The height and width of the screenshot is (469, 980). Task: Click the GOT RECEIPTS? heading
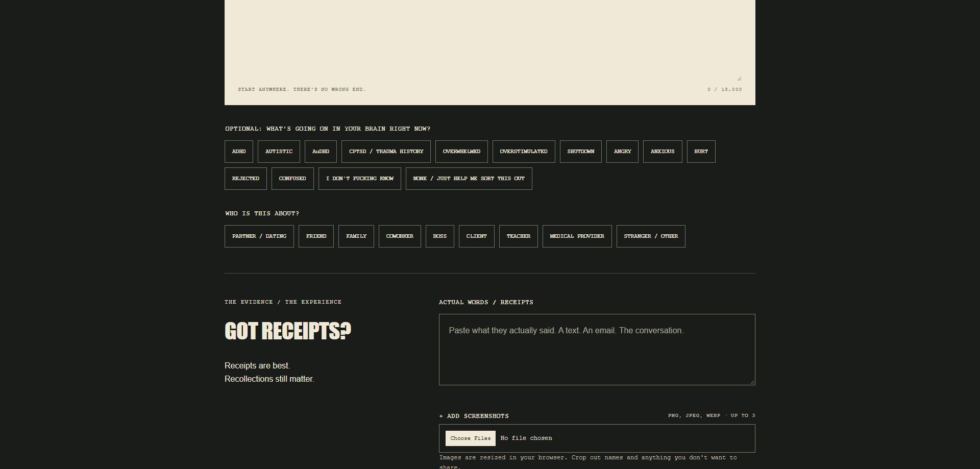tap(288, 331)
